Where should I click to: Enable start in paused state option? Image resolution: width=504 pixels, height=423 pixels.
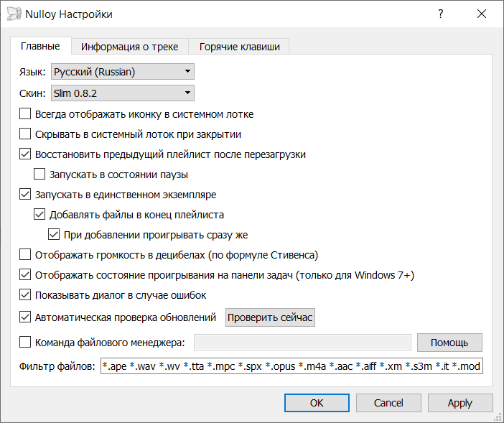[x=39, y=174]
